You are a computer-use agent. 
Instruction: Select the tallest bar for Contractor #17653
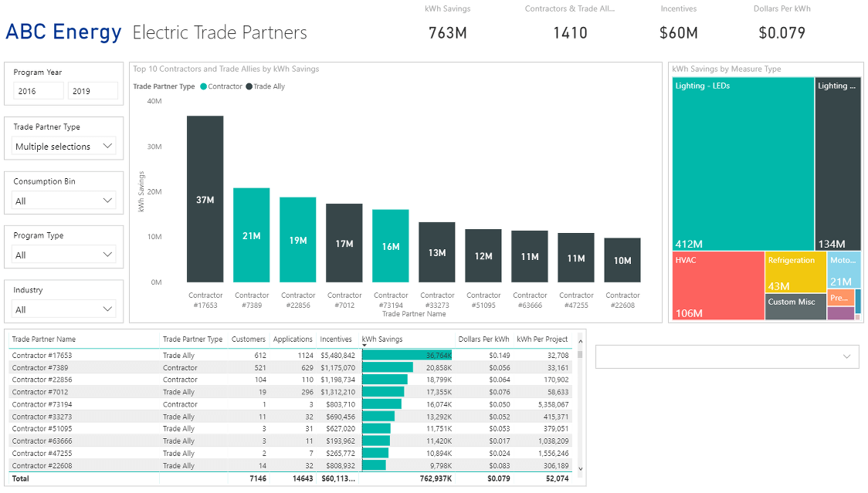point(205,201)
